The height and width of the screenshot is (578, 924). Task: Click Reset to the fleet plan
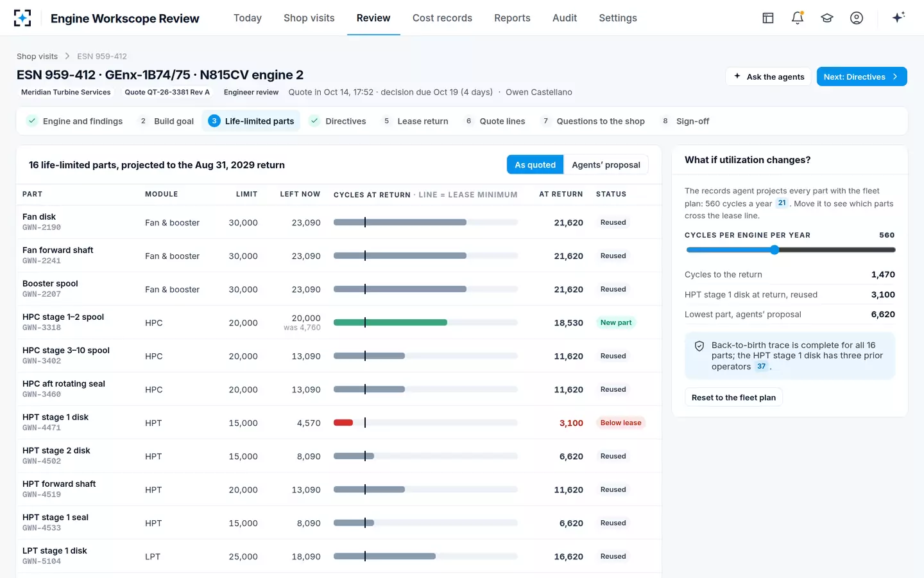click(733, 398)
